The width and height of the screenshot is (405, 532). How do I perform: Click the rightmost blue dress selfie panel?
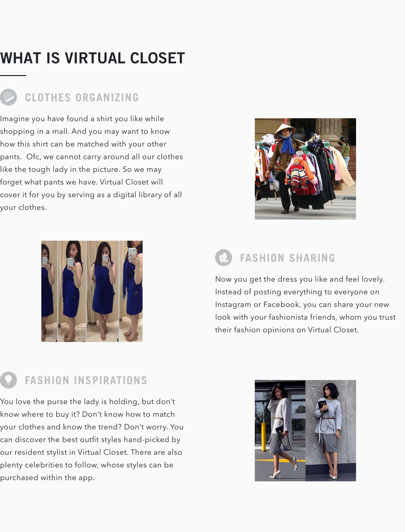point(131,291)
